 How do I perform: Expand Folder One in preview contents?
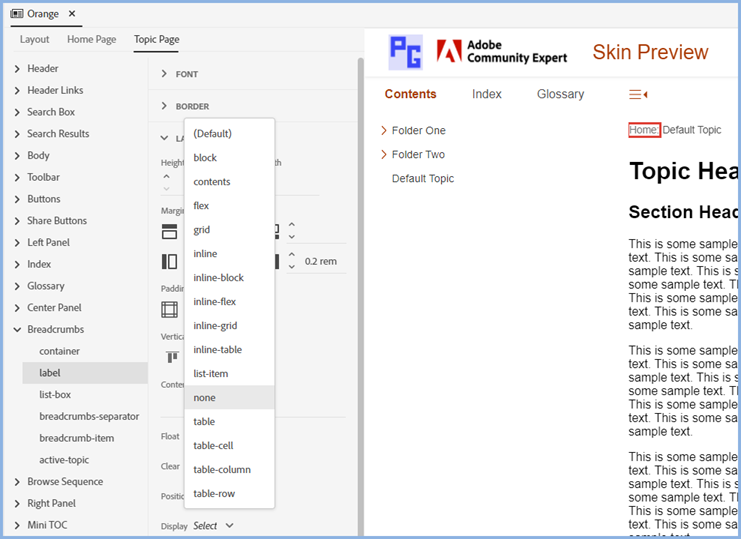point(383,131)
